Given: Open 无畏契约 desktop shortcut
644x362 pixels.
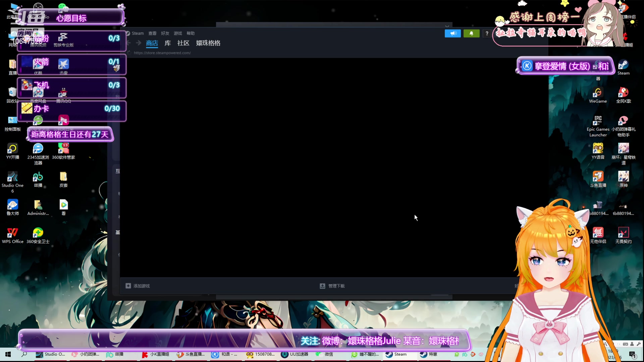Looking at the screenshot, I should click(x=623, y=235).
